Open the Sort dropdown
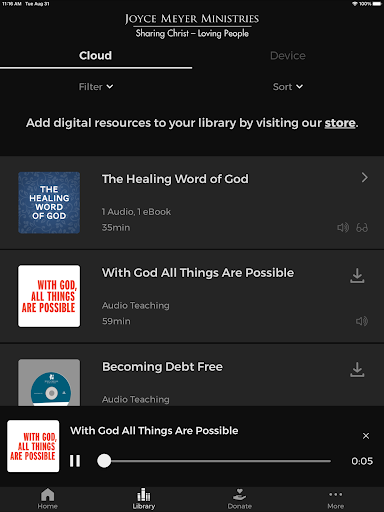The width and height of the screenshot is (384, 512). [x=288, y=87]
